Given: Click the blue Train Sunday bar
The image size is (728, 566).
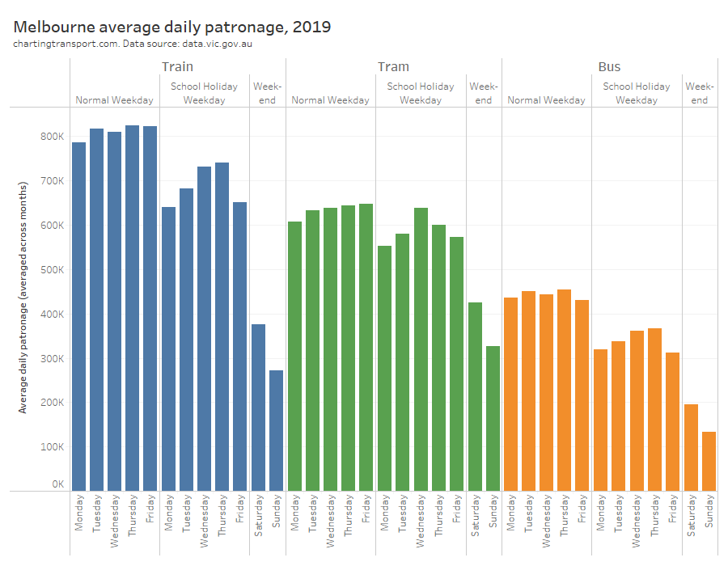Looking at the screenshot, I should [277, 430].
